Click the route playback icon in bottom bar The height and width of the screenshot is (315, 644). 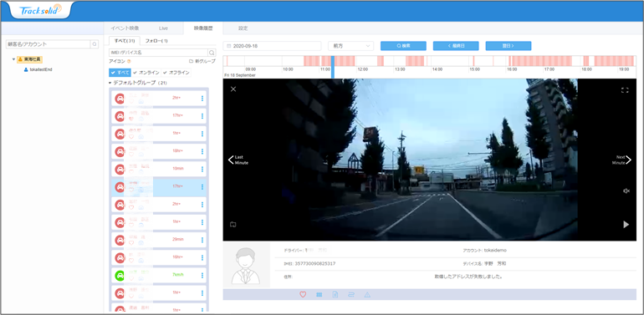click(x=350, y=294)
